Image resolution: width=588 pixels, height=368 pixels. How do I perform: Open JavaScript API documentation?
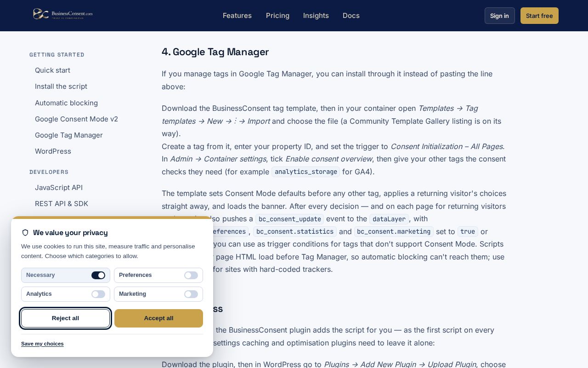pyautogui.click(x=59, y=188)
